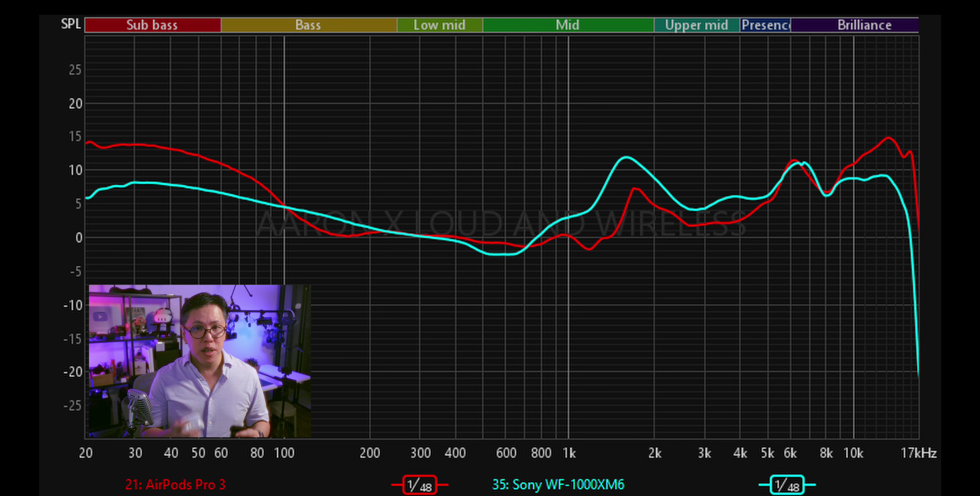980x496 pixels.
Task: Click the Upper mid frequency band
Action: [697, 25]
